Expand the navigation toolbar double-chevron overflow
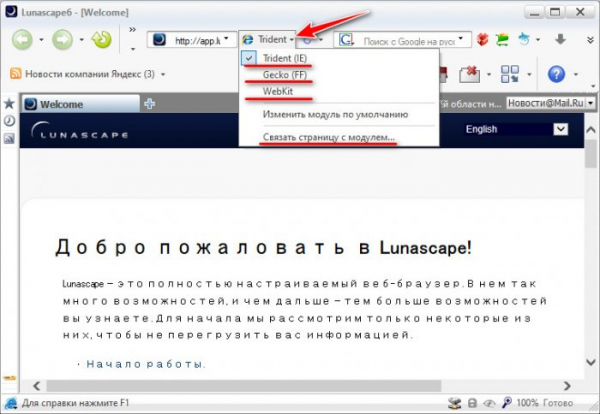The height and width of the screenshot is (414, 600). tap(132, 30)
